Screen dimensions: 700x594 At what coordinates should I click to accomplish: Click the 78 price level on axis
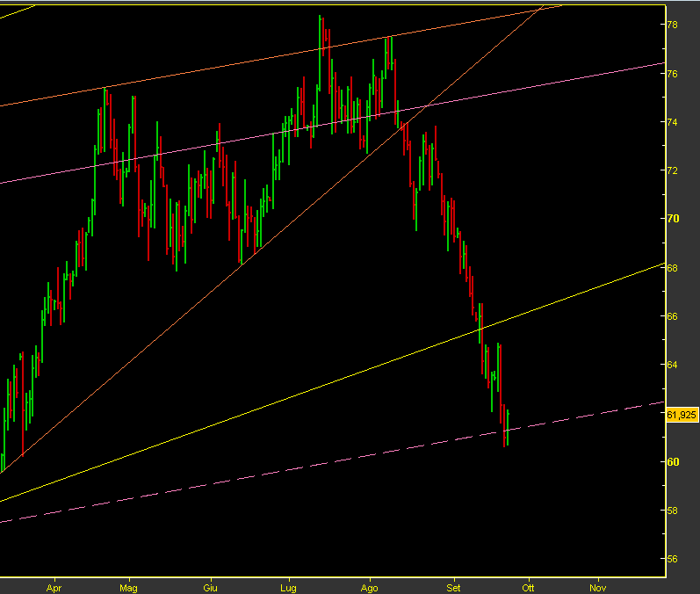coord(672,25)
